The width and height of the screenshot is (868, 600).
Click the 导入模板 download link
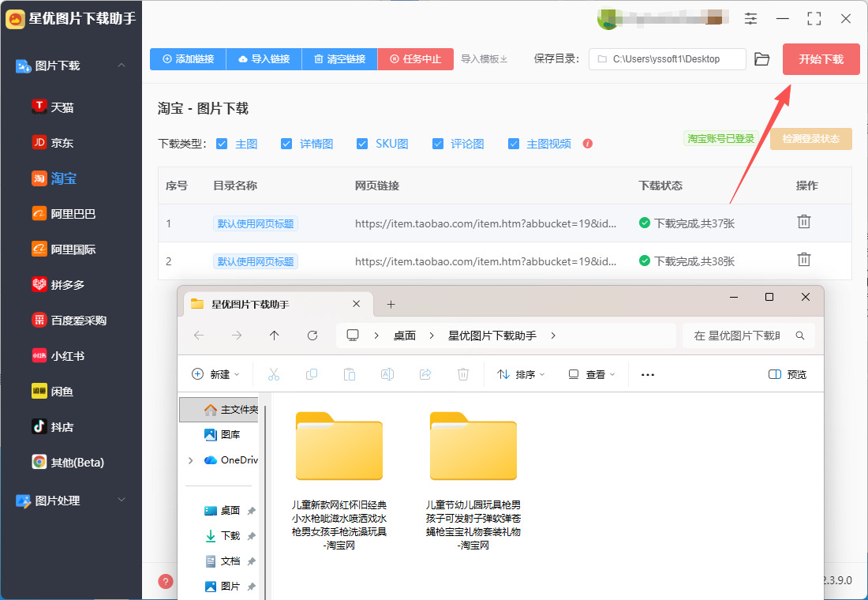pyautogui.click(x=485, y=58)
